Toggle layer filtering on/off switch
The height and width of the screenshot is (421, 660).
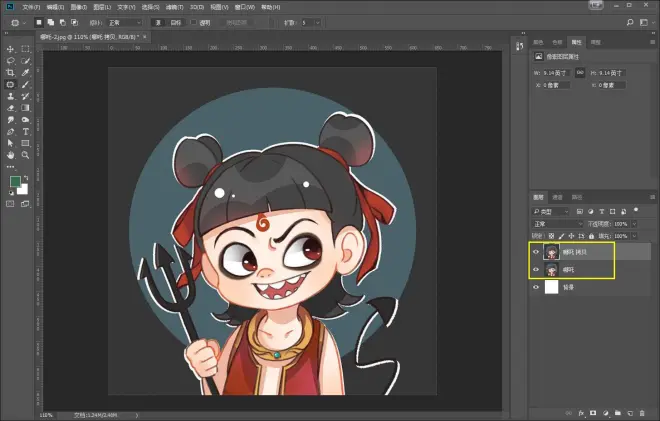point(636,210)
